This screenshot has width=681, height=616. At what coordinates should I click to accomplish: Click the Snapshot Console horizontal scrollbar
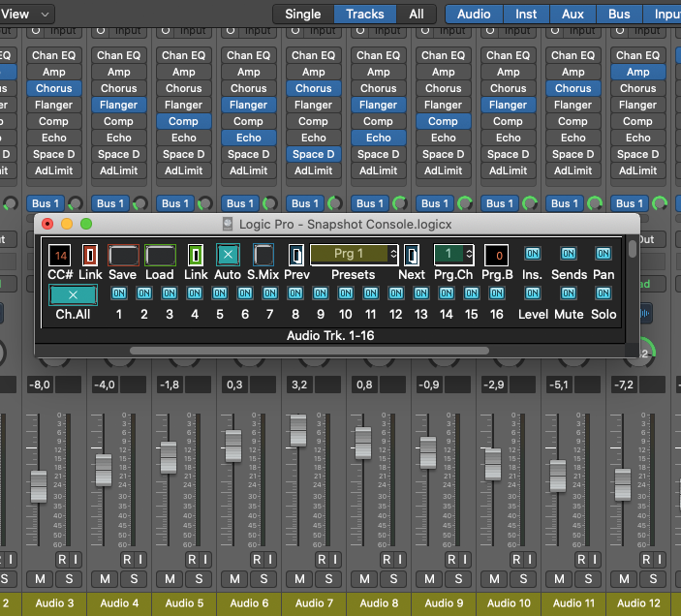point(309,351)
